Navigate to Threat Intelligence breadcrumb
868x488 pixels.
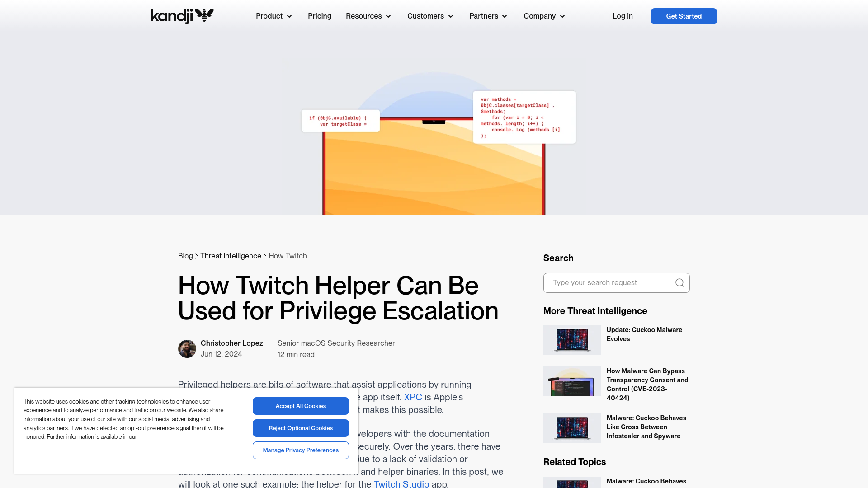click(x=231, y=256)
